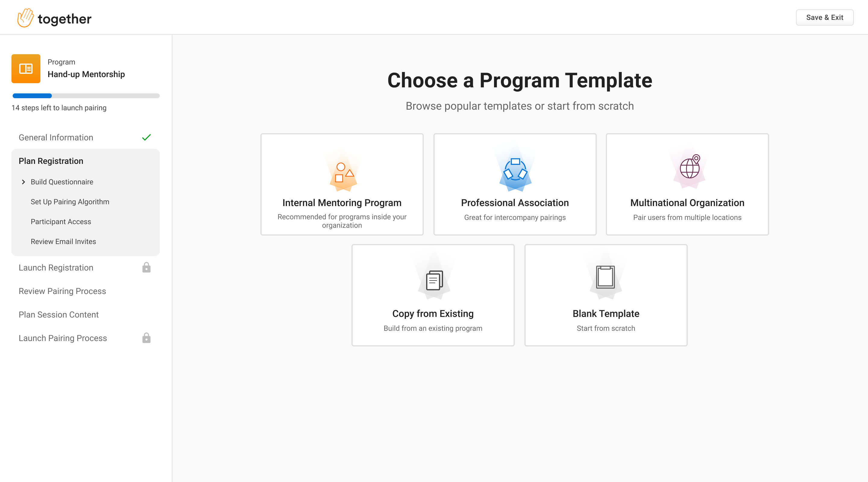The image size is (868, 482).
Task: Select the Review Pairing Process step
Action: tap(62, 291)
